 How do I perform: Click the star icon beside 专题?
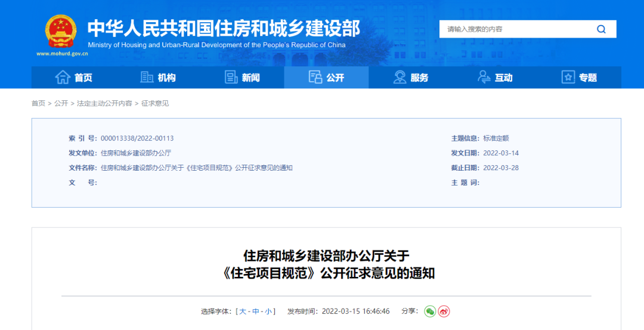click(x=568, y=78)
